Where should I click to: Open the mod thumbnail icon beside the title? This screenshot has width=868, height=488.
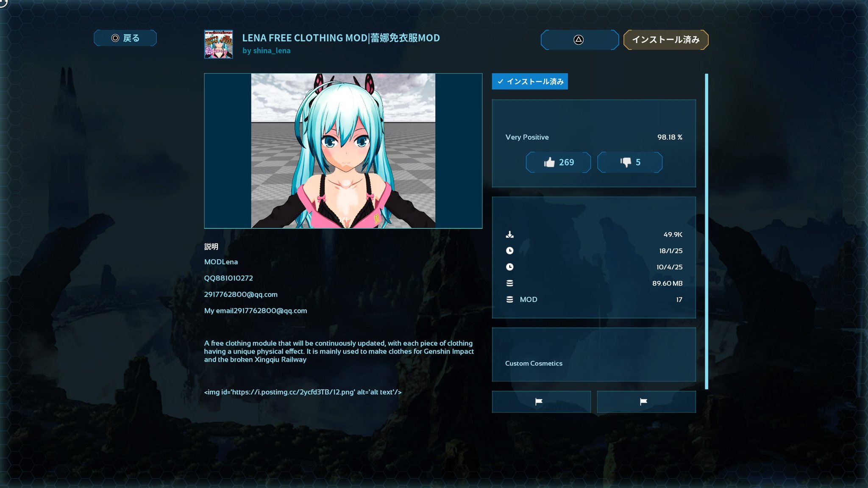click(x=218, y=44)
